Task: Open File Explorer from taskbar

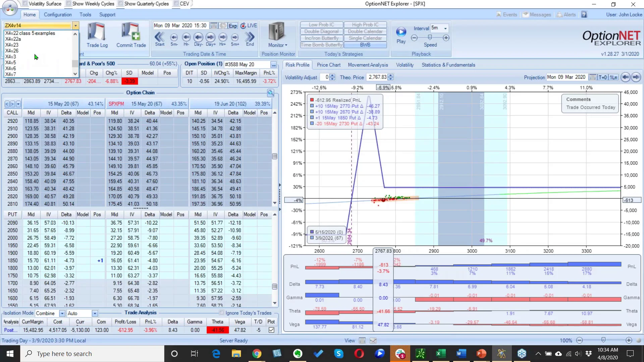Action: (236, 354)
